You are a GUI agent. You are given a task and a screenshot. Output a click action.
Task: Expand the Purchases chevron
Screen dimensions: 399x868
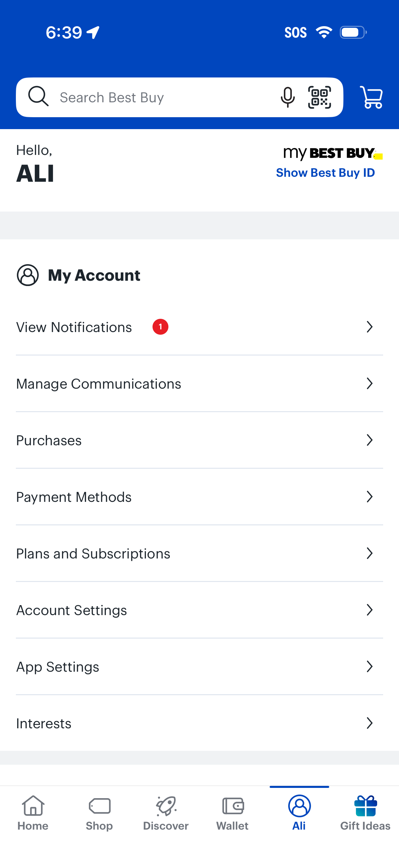(369, 440)
